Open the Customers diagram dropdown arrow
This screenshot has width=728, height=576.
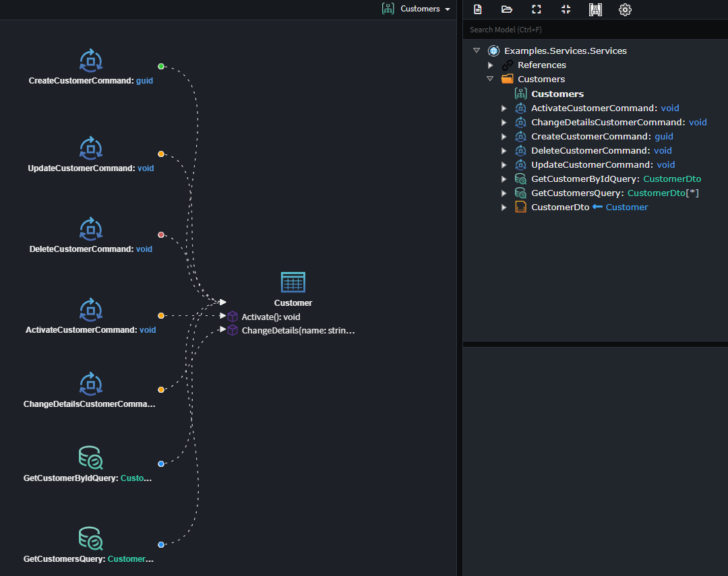point(448,9)
